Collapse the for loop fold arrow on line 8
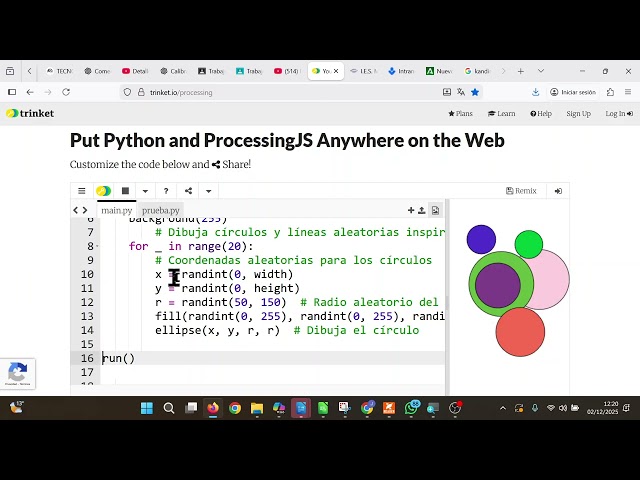This screenshot has height=480, width=640. click(97, 246)
